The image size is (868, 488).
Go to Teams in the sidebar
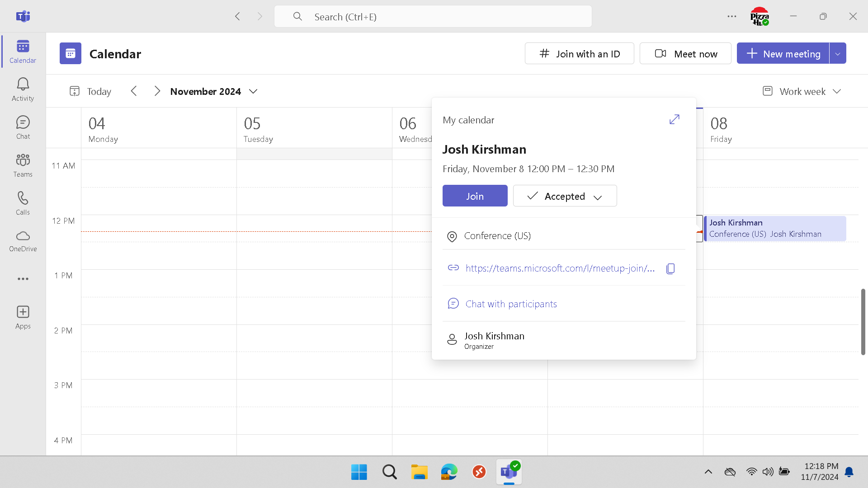tap(23, 165)
